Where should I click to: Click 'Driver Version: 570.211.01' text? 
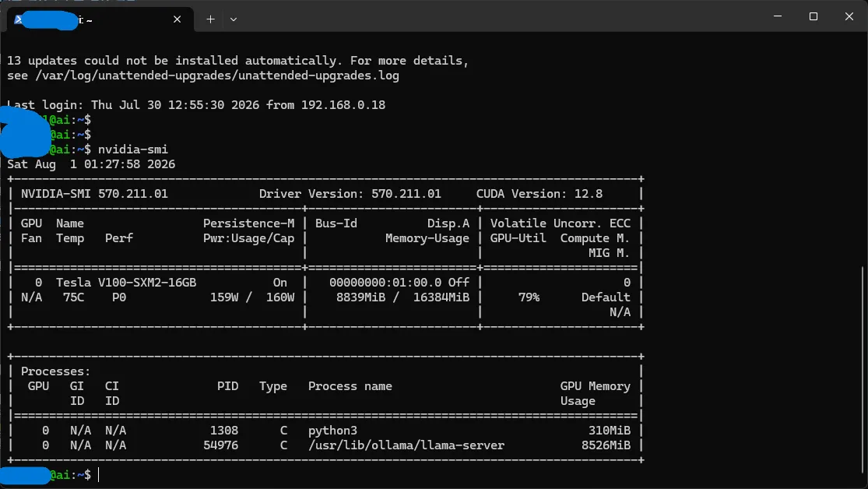[x=350, y=194]
